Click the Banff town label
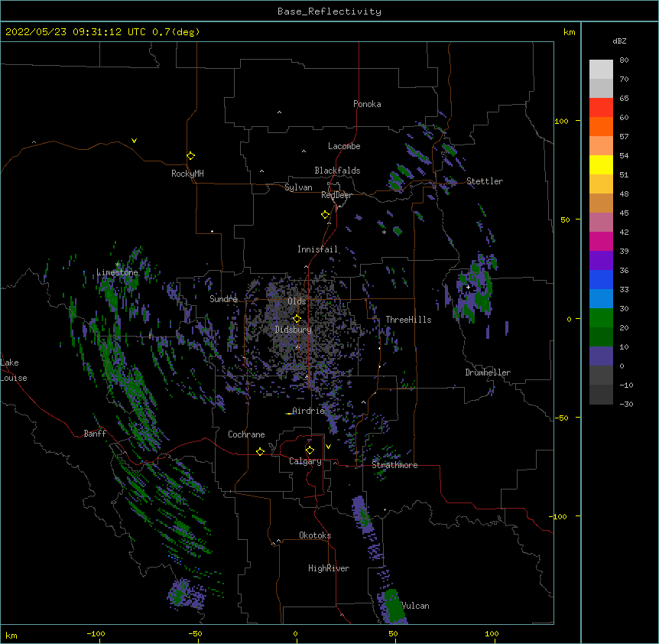659x644 pixels. pos(95,434)
